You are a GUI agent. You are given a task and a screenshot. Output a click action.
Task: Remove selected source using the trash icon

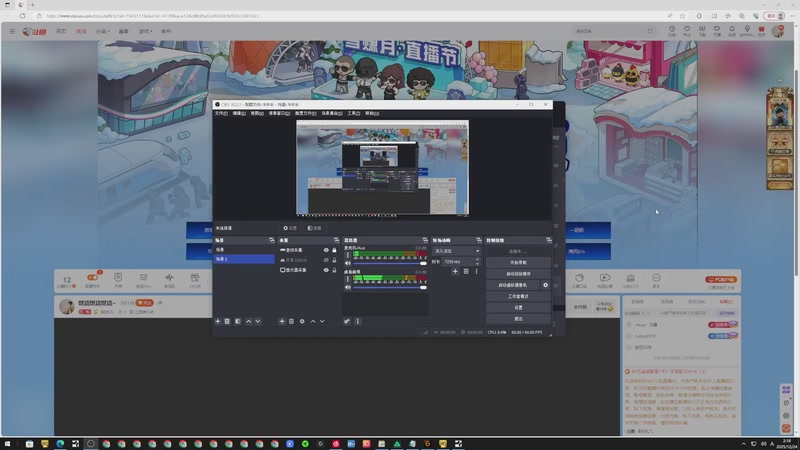[x=291, y=321]
